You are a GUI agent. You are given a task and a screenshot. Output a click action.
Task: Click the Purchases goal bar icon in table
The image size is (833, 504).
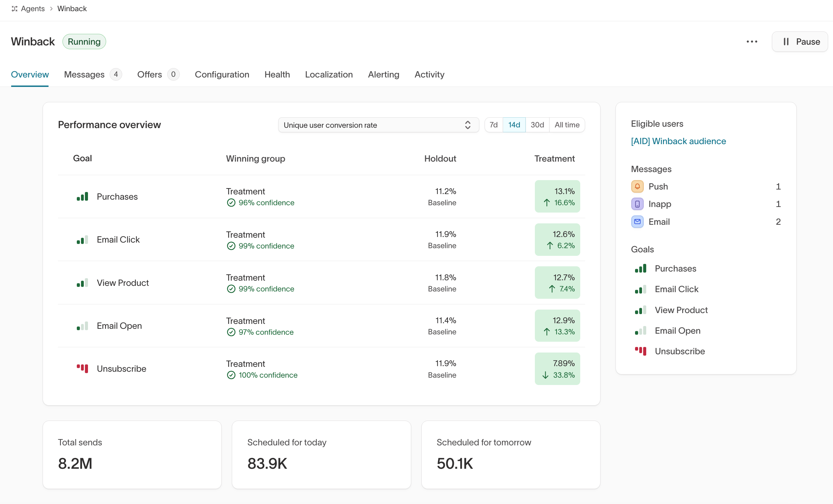[x=82, y=197]
